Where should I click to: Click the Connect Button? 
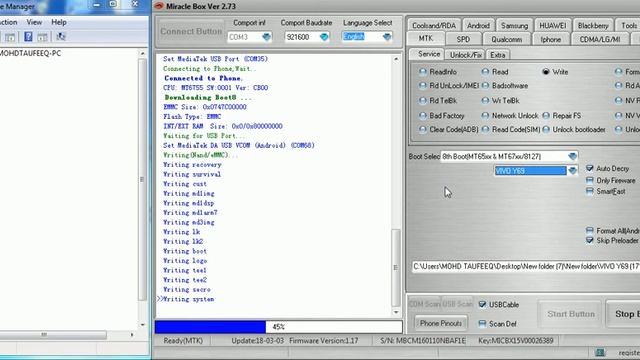[191, 31]
